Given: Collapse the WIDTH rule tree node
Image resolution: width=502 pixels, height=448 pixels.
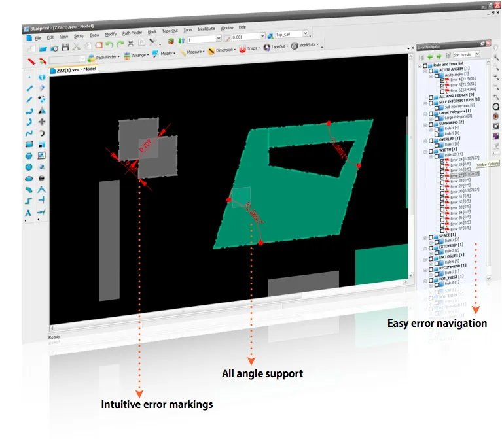Looking at the screenshot, I should pyautogui.click(x=425, y=151).
